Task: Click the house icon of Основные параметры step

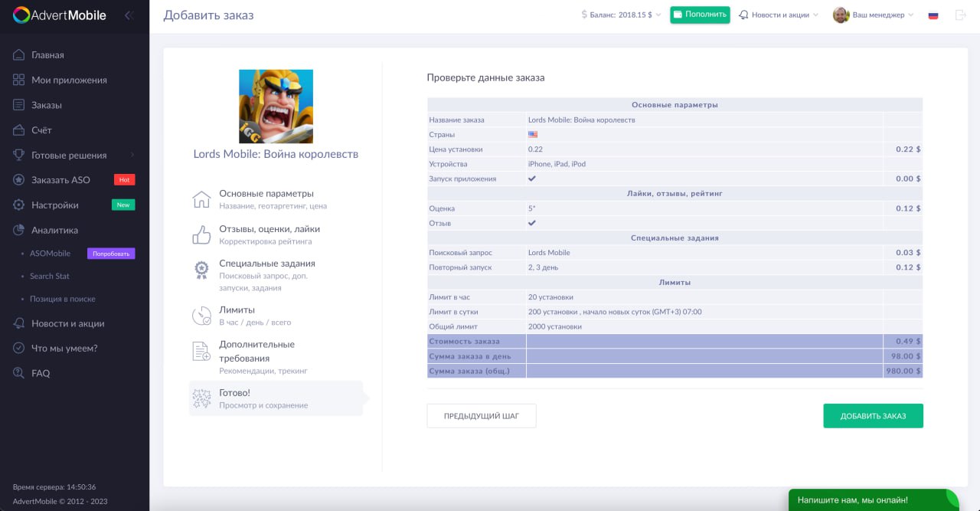Action: click(x=201, y=199)
